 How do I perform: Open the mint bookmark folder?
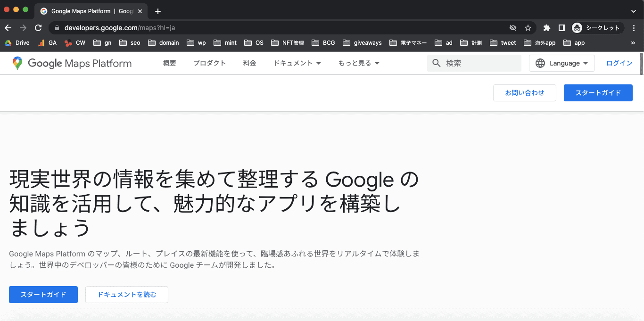[225, 43]
